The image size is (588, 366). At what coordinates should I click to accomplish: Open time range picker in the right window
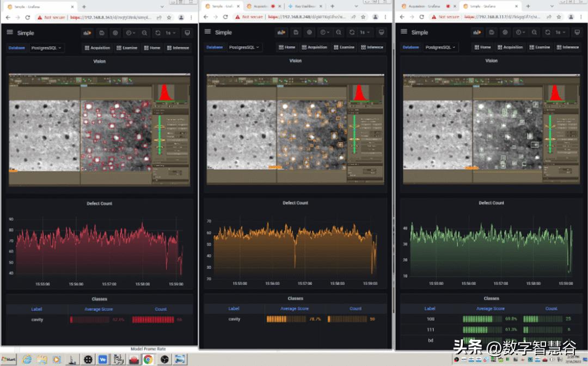coord(520,32)
